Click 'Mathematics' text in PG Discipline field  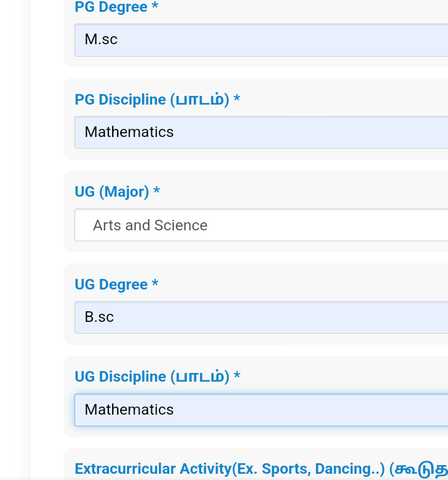tap(129, 132)
